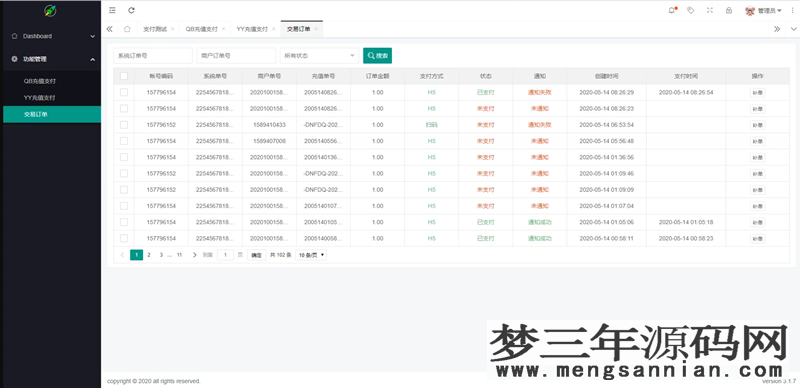800x388 pixels.
Task: Open the 管理员 user dropdown
Action: (763, 10)
